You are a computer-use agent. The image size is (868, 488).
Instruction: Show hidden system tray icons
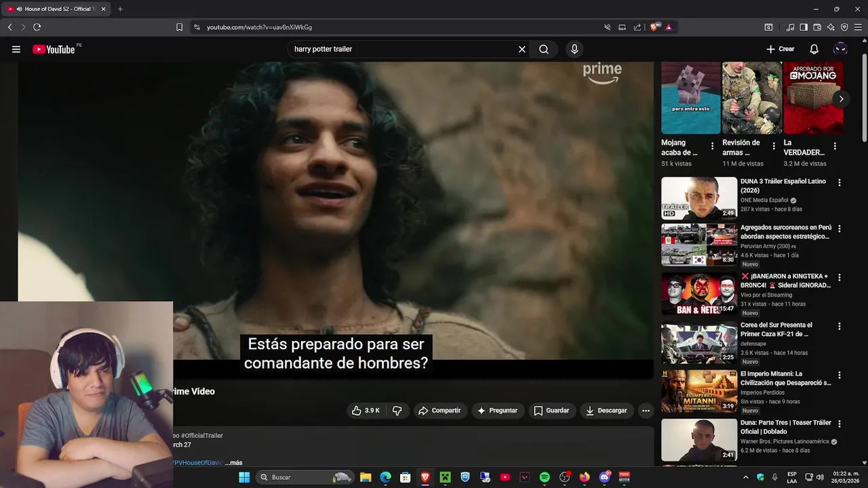tap(745, 477)
